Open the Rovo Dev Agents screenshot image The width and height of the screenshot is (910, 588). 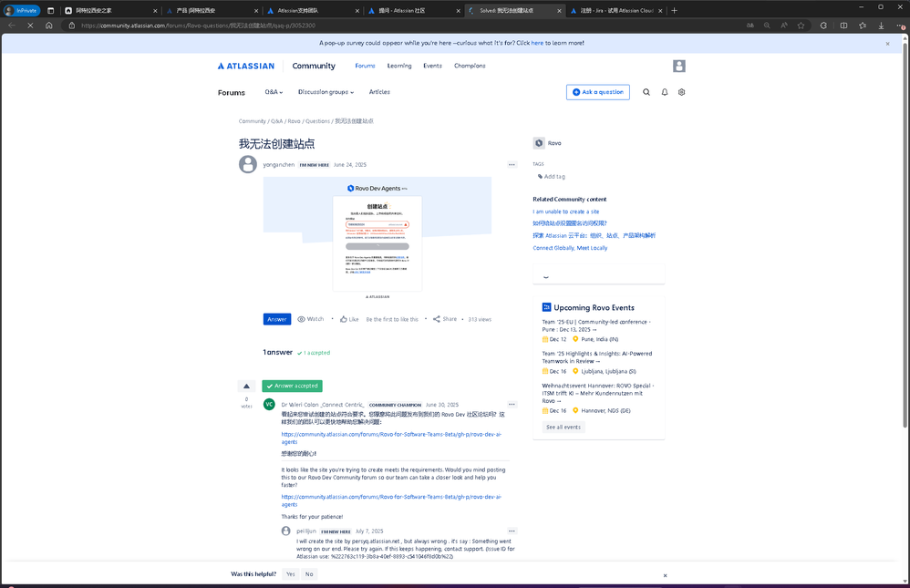pyautogui.click(x=377, y=239)
